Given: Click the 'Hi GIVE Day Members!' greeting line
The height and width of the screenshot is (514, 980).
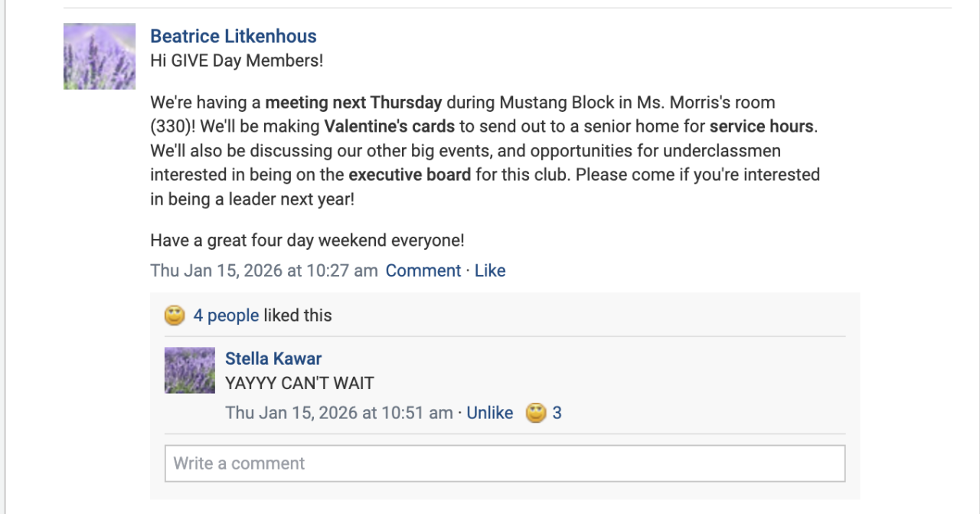Looking at the screenshot, I should [x=237, y=61].
